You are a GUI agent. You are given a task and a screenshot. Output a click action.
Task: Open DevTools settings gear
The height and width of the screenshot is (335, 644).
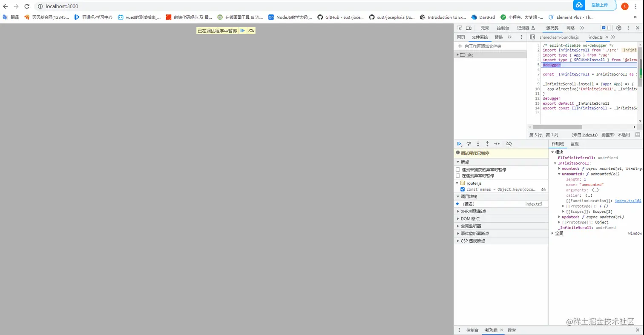tap(619, 28)
